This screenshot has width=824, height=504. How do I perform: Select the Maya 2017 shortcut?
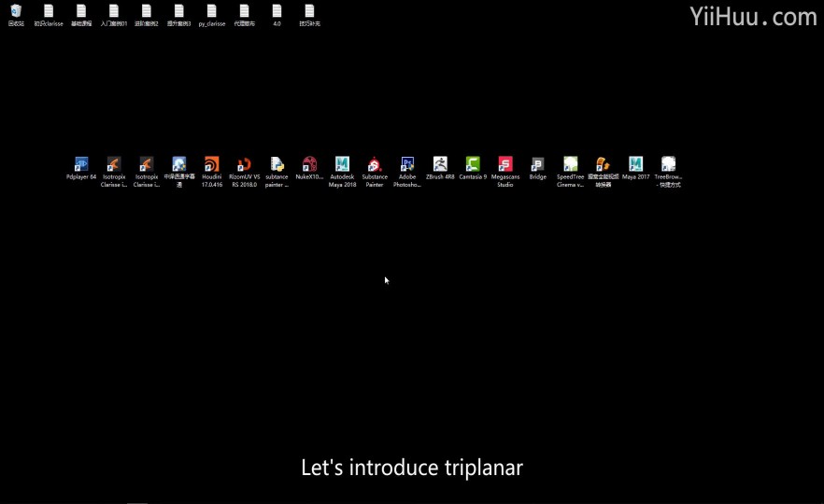(636, 168)
